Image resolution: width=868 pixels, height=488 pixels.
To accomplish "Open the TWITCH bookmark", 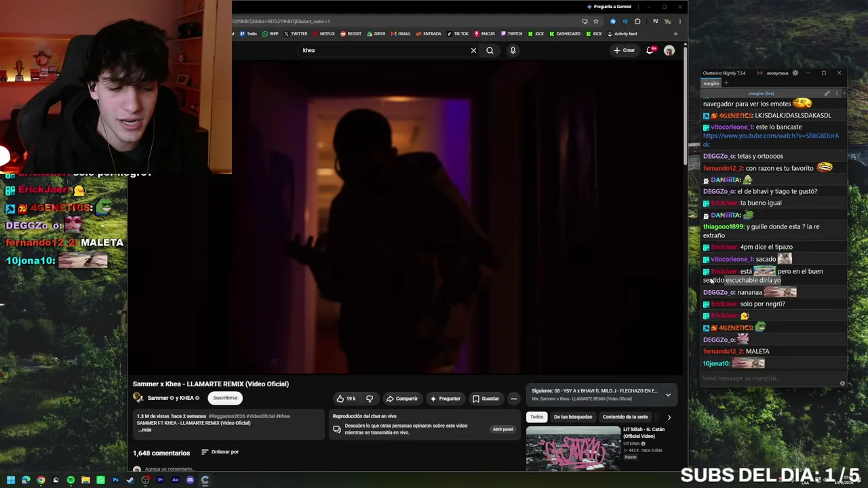I will (512, 34).
